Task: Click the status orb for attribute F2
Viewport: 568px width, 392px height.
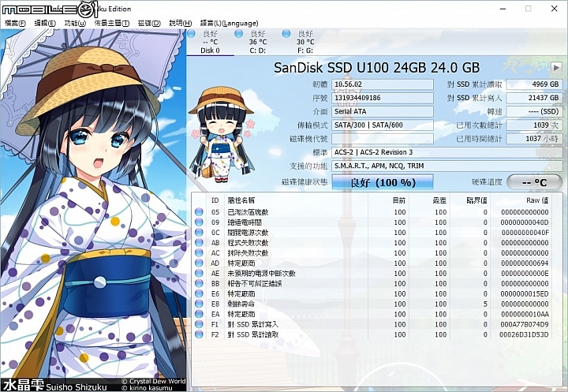Action: coord(199,334)
